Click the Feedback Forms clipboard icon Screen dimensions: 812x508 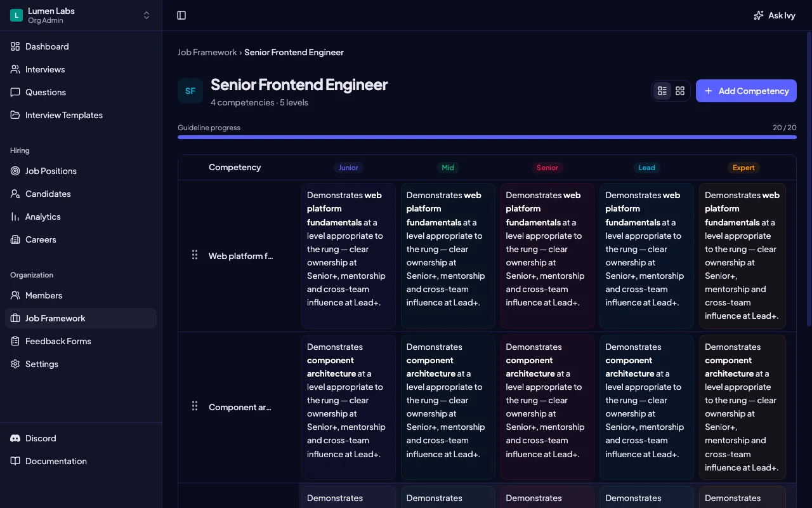[15, 341]
